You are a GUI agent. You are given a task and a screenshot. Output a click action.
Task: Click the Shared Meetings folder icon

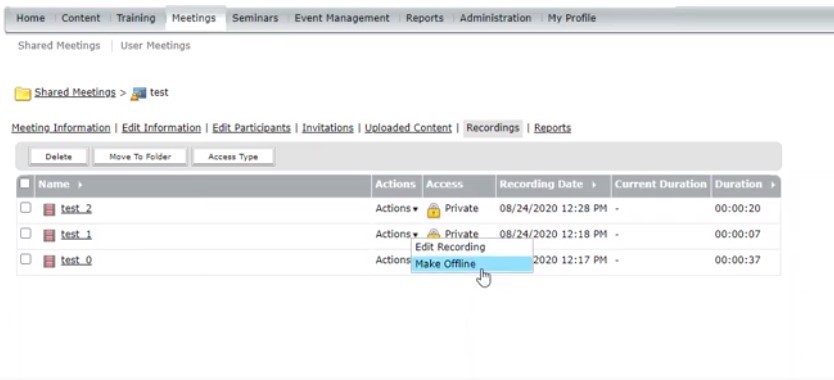pos(22,94)
